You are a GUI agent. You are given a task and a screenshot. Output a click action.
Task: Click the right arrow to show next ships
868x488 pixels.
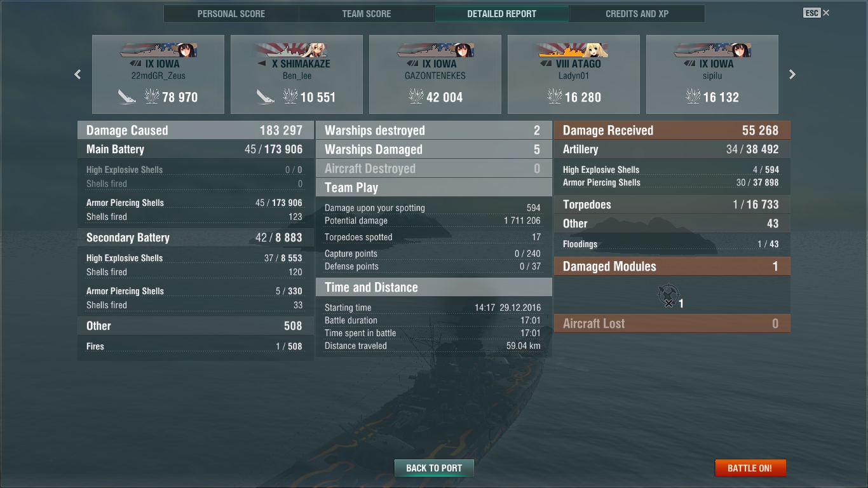click(792, 74)
